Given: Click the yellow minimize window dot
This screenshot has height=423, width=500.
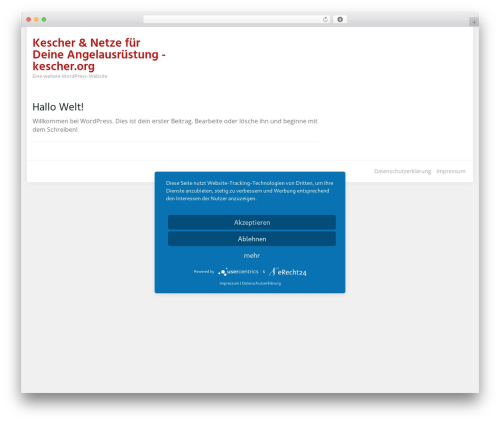Looking at the screenshot, I should [x=36, y=20].
